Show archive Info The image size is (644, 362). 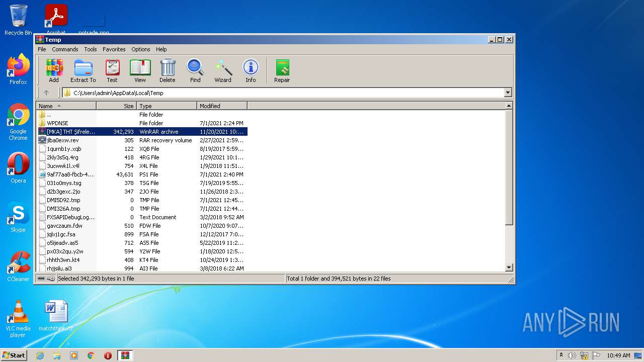(x=251, y=71)
